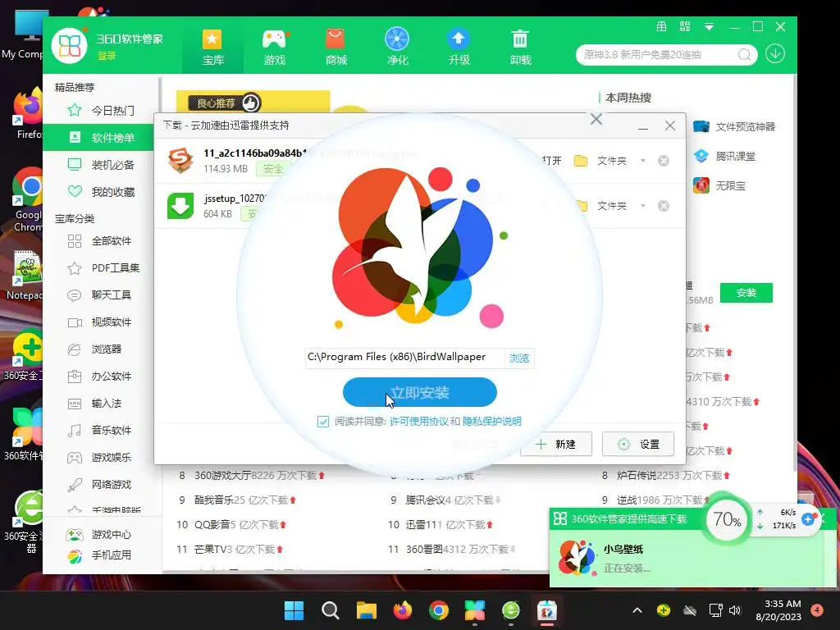Open the 许可使用协议 link
Viewport: 840px width, 630px height.
click(x=418, y=422)
